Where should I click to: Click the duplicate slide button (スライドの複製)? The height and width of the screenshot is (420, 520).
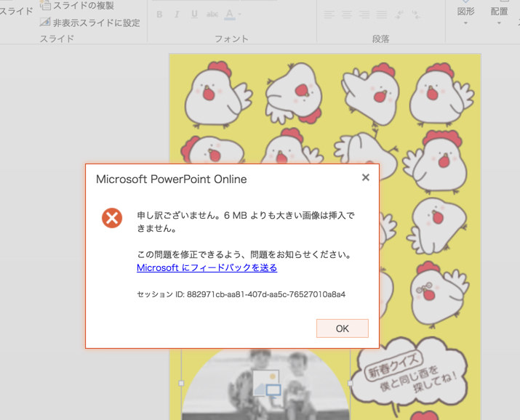(77, 6)
